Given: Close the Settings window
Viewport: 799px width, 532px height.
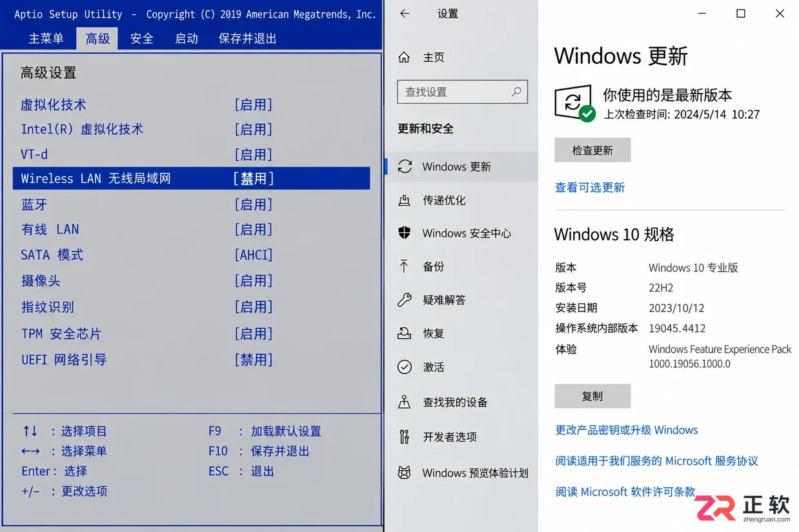Looking at the screenshot, I should [x=780, y=14].
